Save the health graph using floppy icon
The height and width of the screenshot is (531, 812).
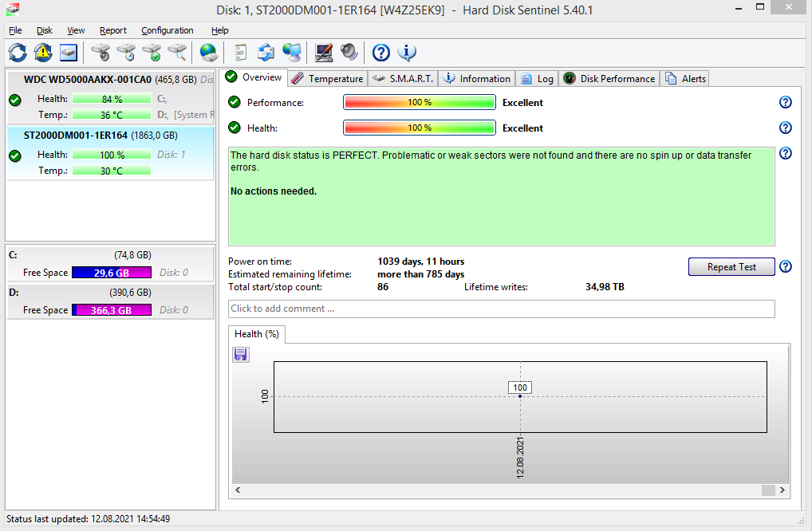(x=241, y=355)
